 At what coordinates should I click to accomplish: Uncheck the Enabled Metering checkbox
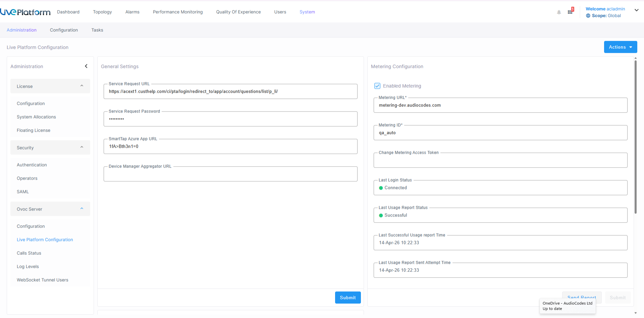[377, 86]
